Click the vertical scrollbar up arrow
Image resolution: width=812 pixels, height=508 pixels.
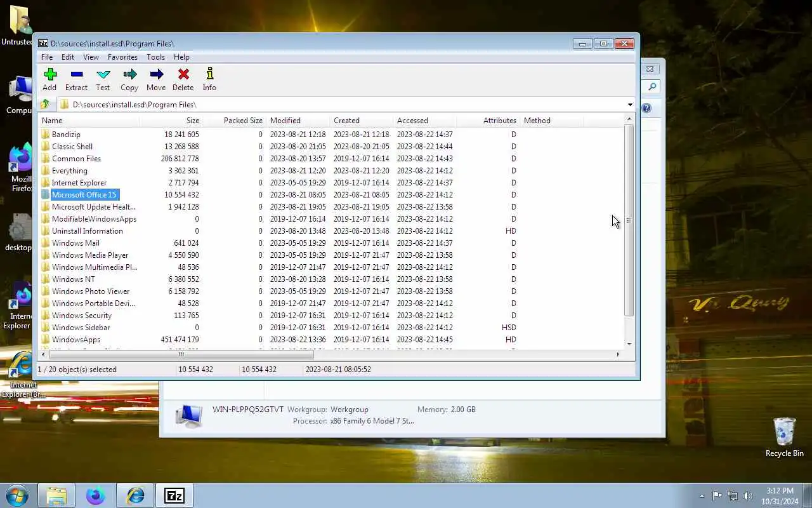[x=629, y=119]
